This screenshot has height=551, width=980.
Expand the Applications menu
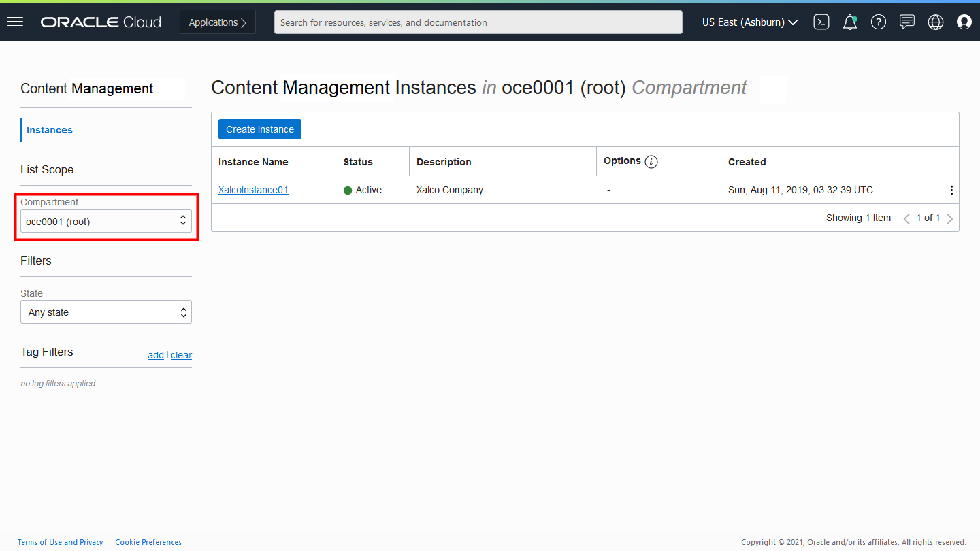point(218,22)
